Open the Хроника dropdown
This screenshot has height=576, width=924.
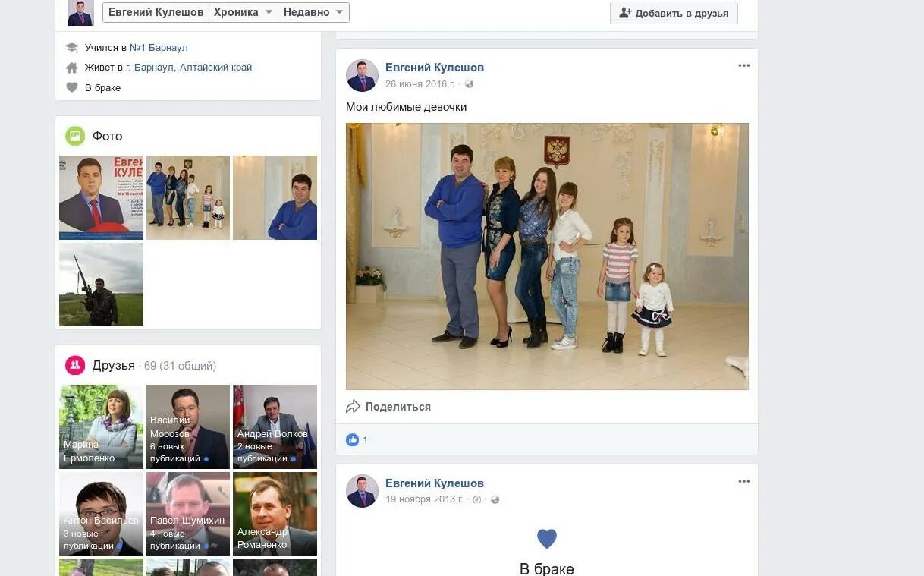(x=244, y=12)
